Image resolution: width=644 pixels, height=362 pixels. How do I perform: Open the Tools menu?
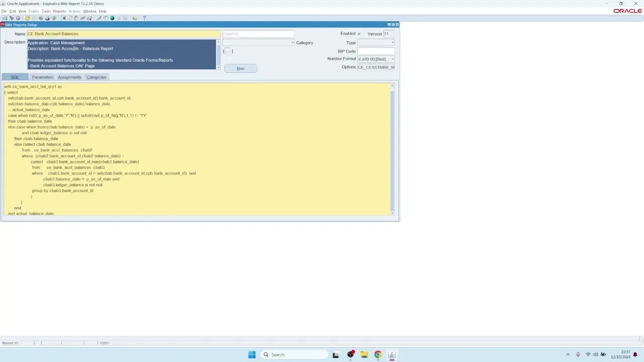pos(46,11)
